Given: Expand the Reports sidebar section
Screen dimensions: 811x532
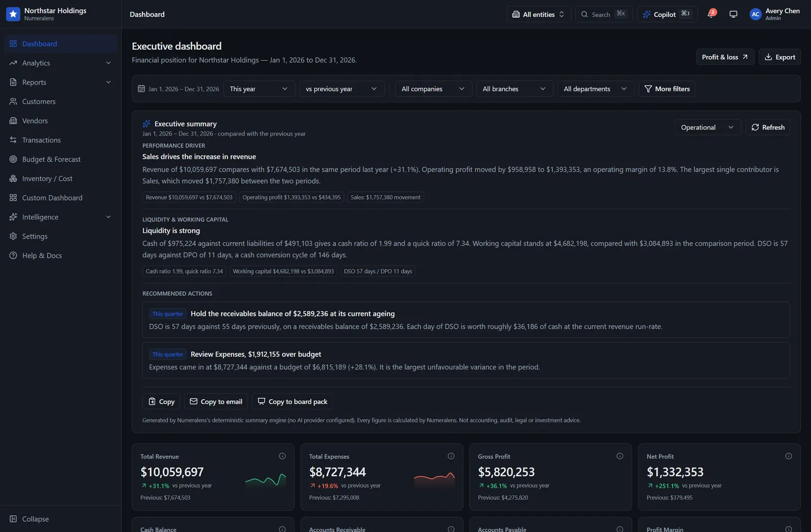Looking at the screenshot, I should click(x=60, y=82).
